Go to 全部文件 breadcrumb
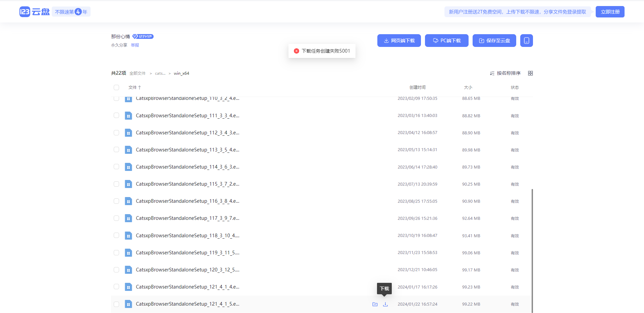Viewport: 644px width, 313px height. [138, 73]
